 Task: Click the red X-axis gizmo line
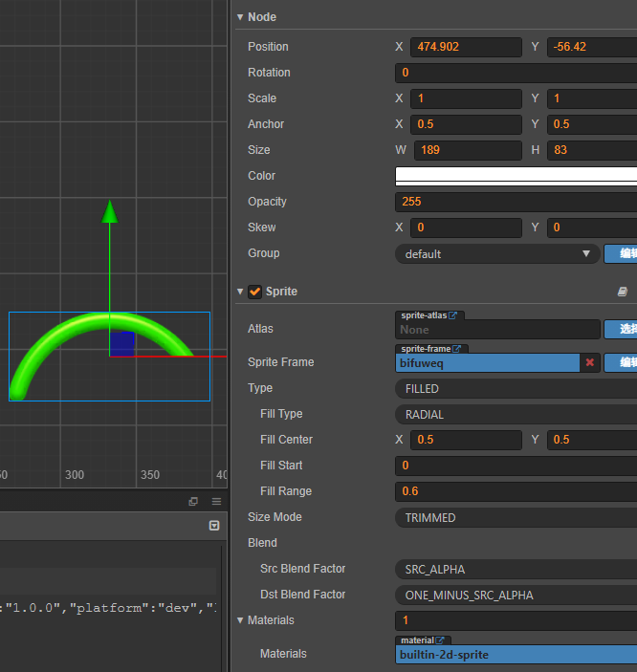coord(180,357)
